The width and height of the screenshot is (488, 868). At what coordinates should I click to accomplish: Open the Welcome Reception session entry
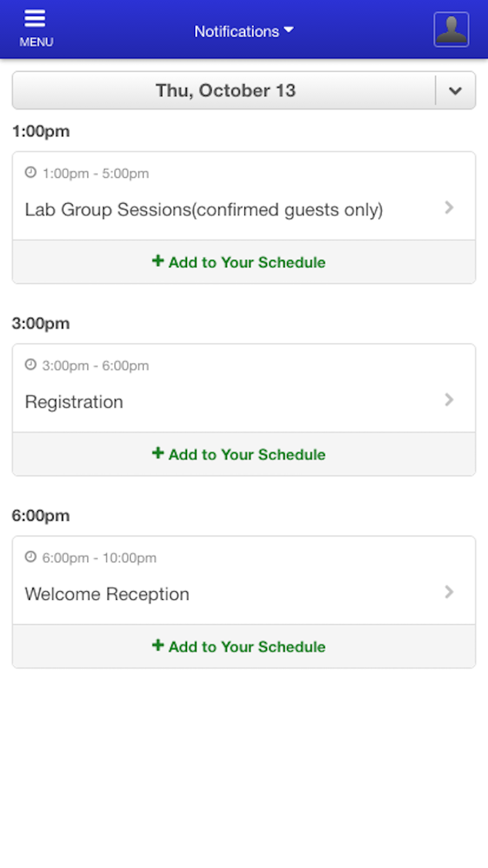coord(244,581)
